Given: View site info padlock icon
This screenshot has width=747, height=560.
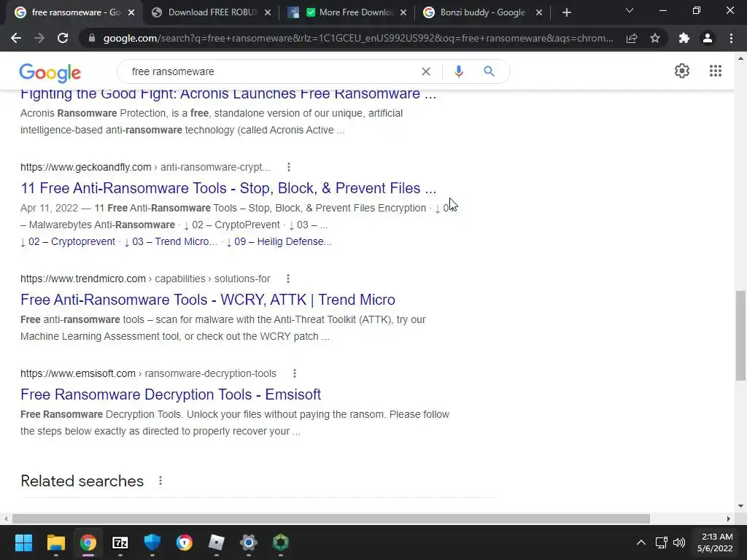Looking at the screenshot, I should 92,38.
